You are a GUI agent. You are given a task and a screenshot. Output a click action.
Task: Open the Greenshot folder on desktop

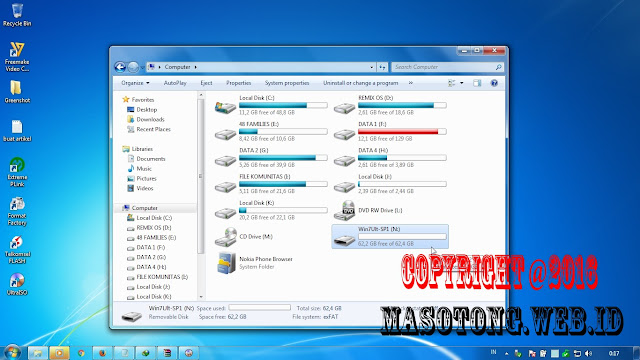pos(17,91)
